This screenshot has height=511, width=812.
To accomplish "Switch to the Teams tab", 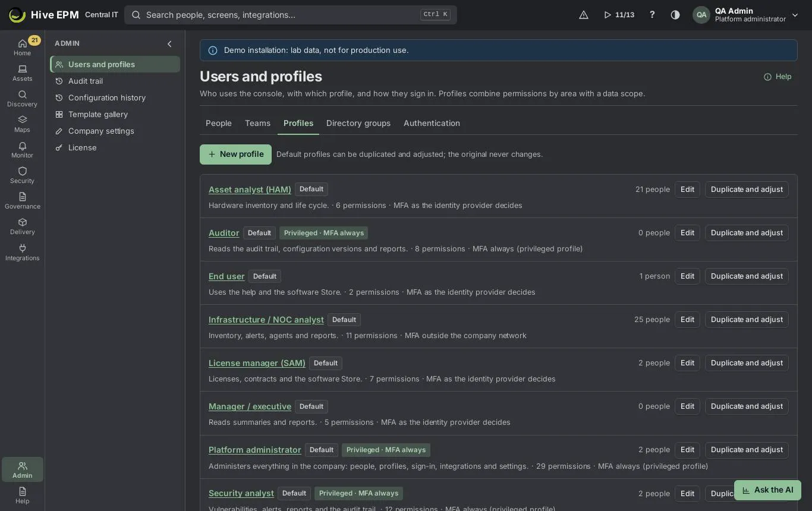I will [257, 123].
